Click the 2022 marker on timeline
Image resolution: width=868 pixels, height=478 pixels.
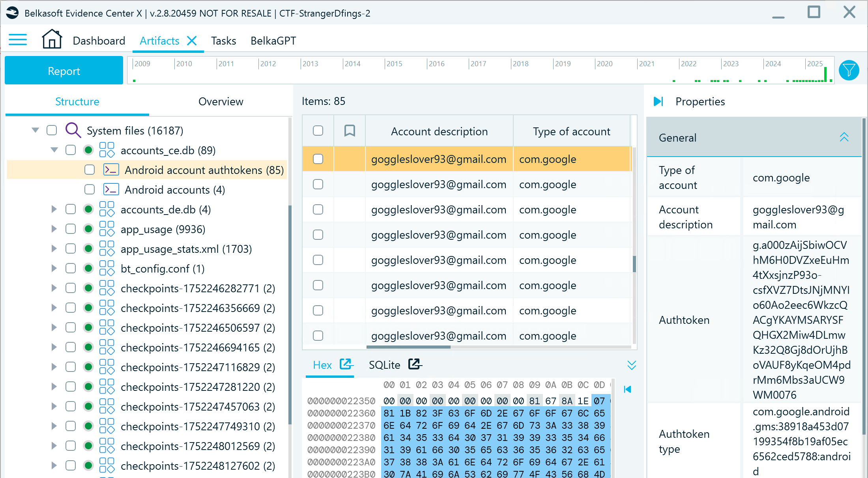pos(688,63)
